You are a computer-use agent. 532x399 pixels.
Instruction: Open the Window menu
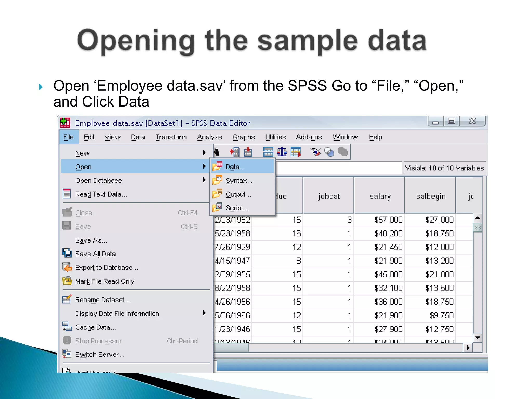click(345, 137)
